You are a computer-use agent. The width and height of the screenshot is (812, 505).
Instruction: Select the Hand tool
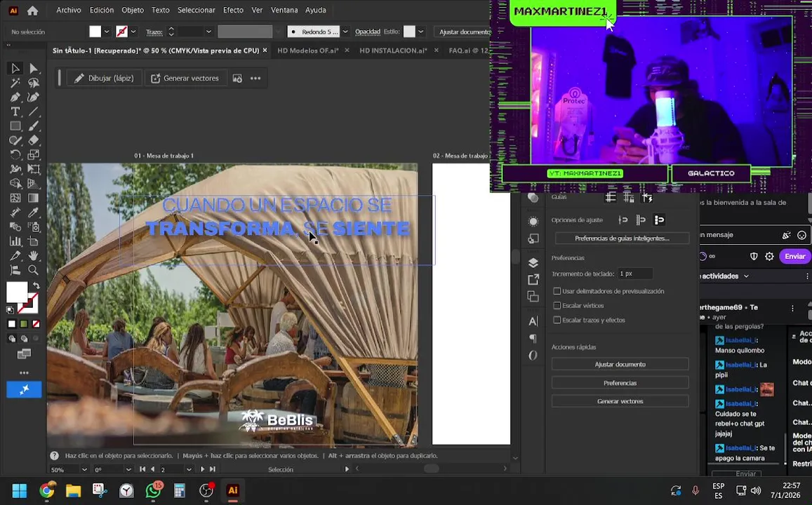(x=34, y=255)
